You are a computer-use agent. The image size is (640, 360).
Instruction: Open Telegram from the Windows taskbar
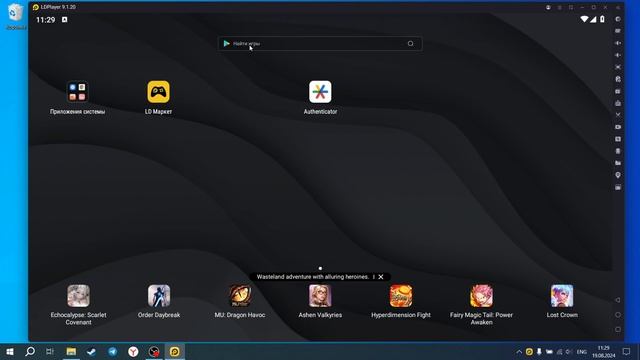pyautogui.click(x=113, y=351)
